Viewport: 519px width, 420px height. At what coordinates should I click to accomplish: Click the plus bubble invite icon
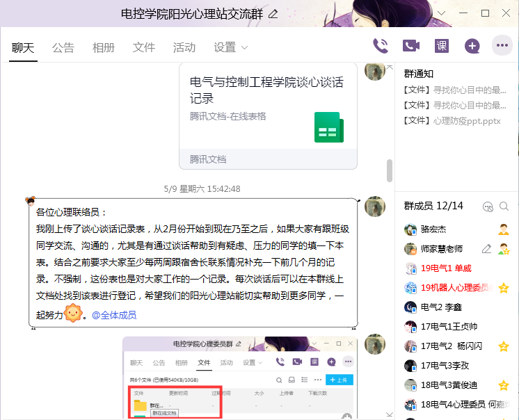(472, 46)
